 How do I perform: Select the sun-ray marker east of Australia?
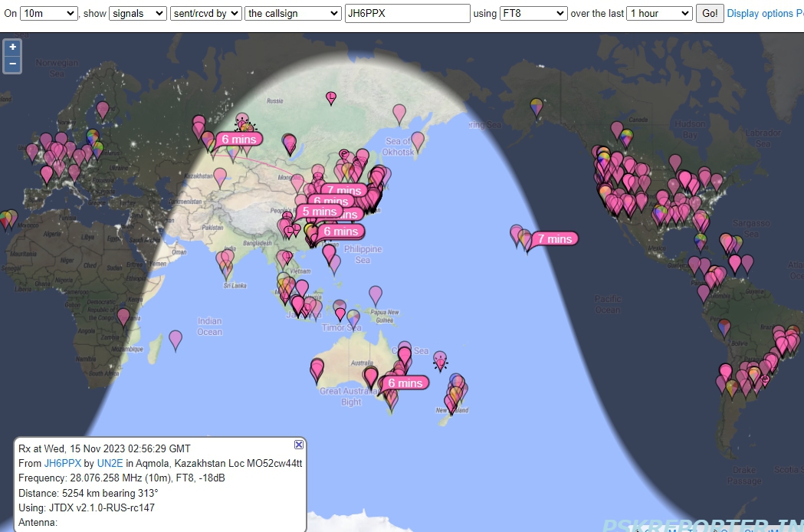point(440,362)
